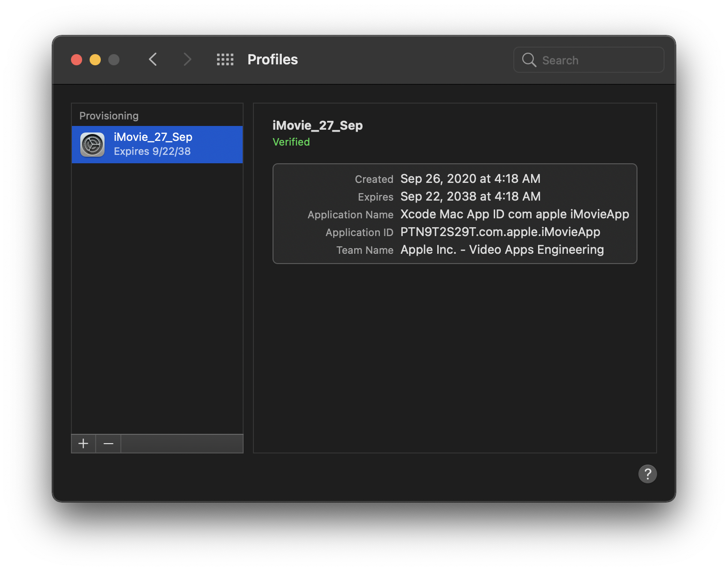
Task: Click the gear icon of iMovie_27_Sep profile
Action: coord(92,145)
